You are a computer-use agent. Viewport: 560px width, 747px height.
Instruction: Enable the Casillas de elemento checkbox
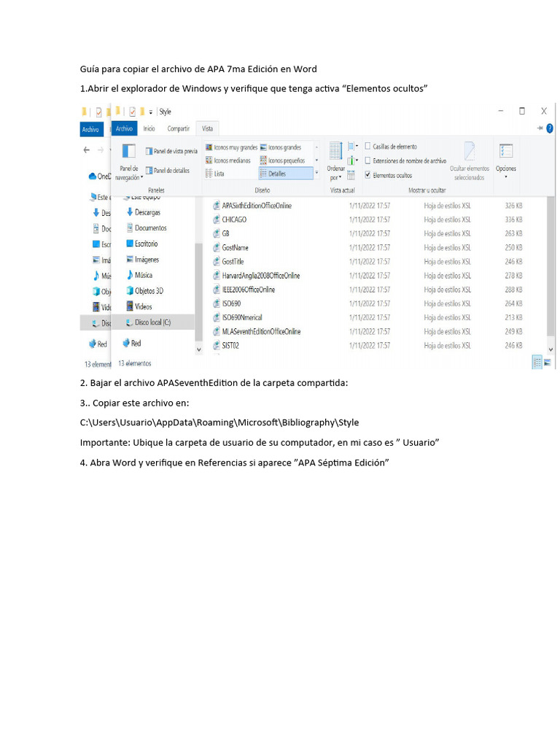pyautogui.click(x=367, y=146)
